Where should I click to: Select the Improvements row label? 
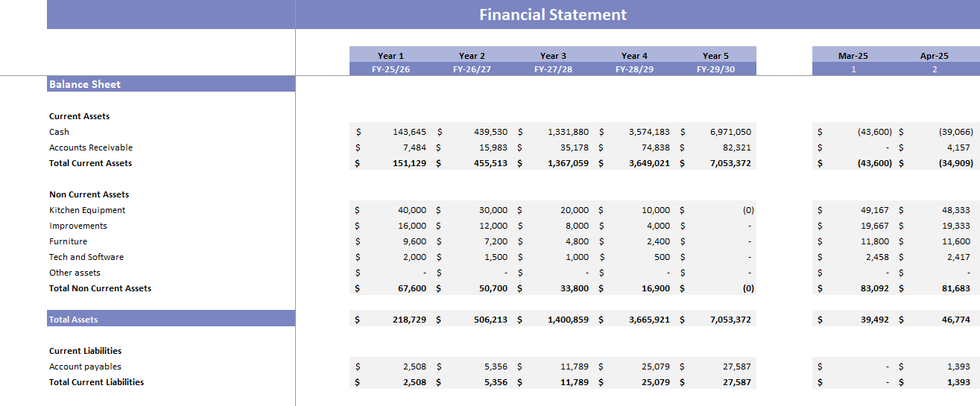coord(78,226)
